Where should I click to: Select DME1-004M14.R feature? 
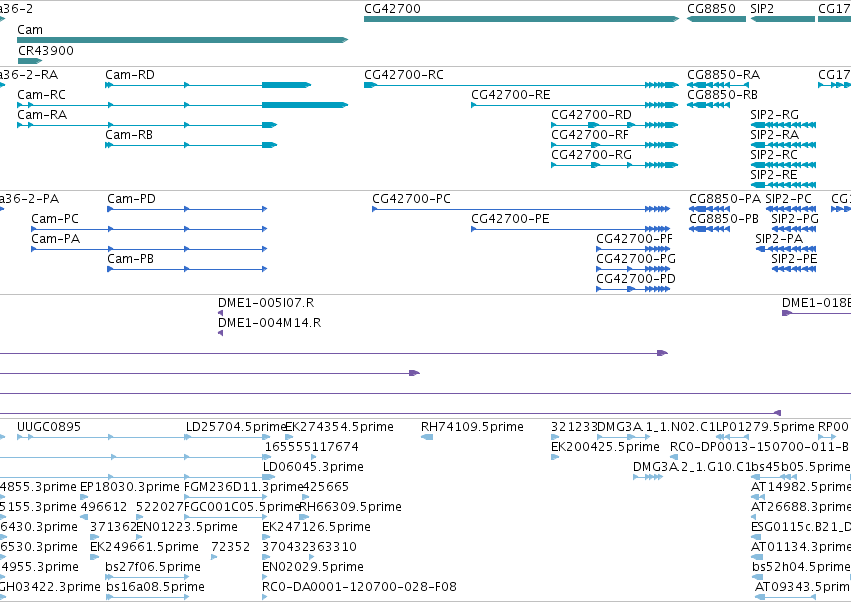coord(220,333)
